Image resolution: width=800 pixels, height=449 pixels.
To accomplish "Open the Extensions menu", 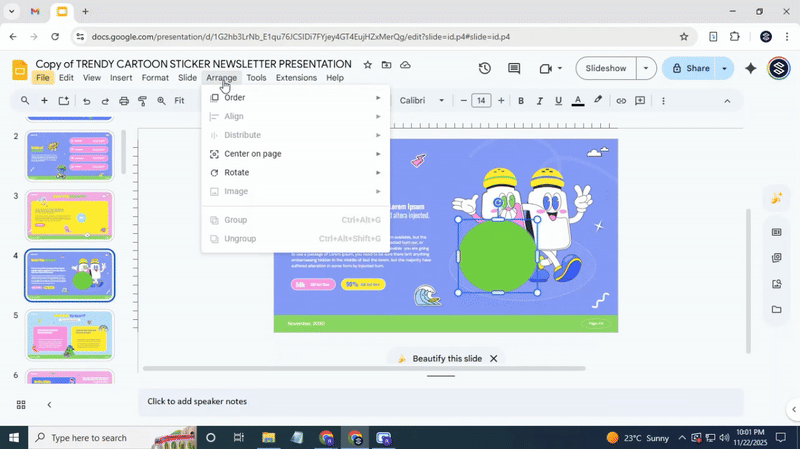I will tap(296, 78).
